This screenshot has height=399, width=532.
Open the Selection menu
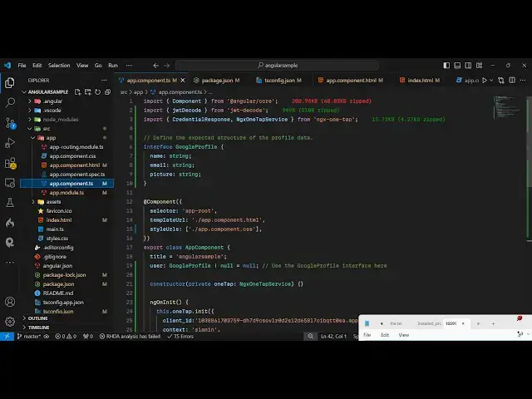click(59, 66)
